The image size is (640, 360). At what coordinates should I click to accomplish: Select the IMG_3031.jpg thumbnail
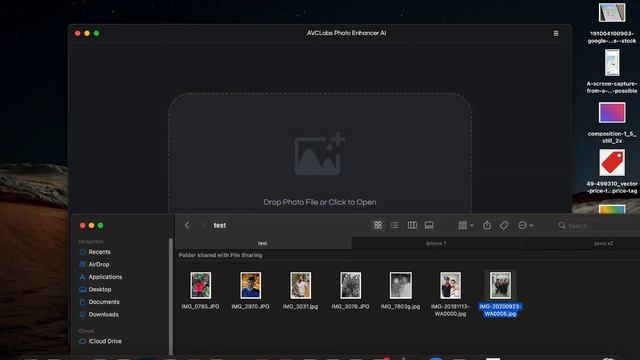pyautogui.click(x=300, y=285)
